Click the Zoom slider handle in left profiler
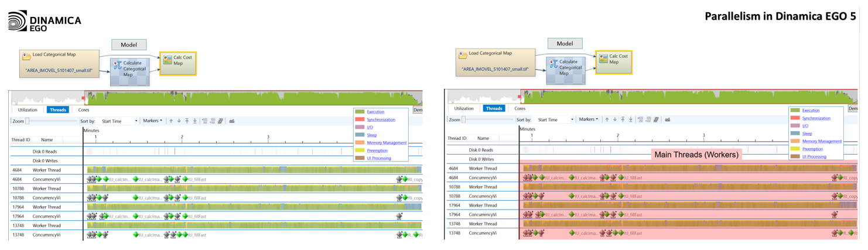 click(27, 121)
